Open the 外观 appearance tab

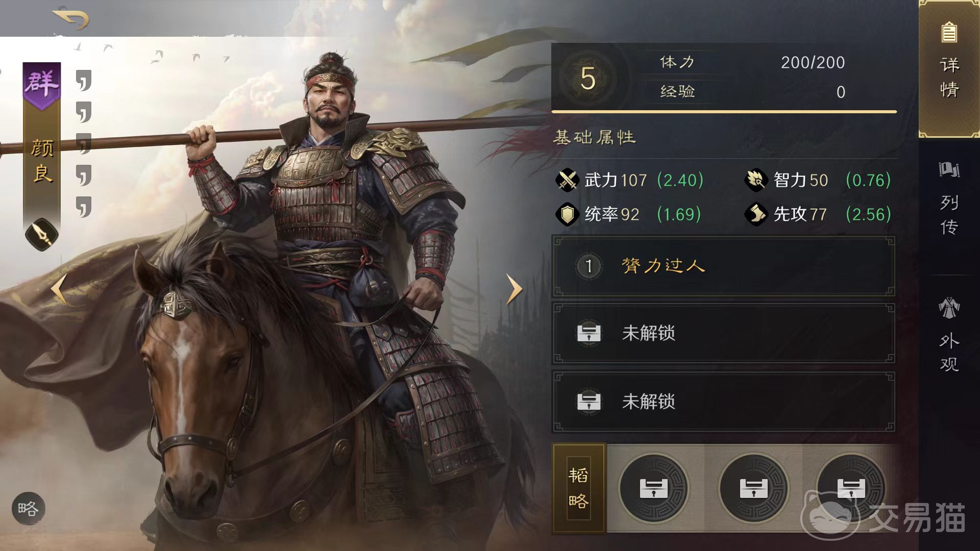[949, 335]
